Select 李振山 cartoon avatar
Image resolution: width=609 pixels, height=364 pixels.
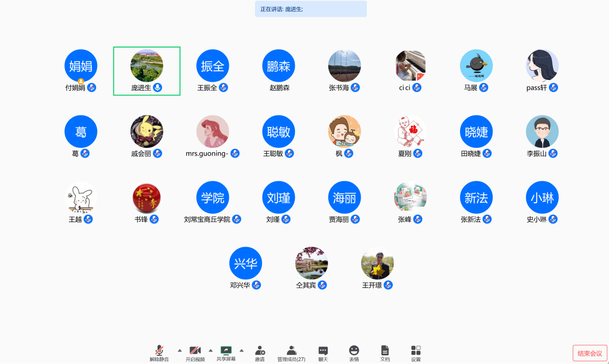[x=542, y=131]
